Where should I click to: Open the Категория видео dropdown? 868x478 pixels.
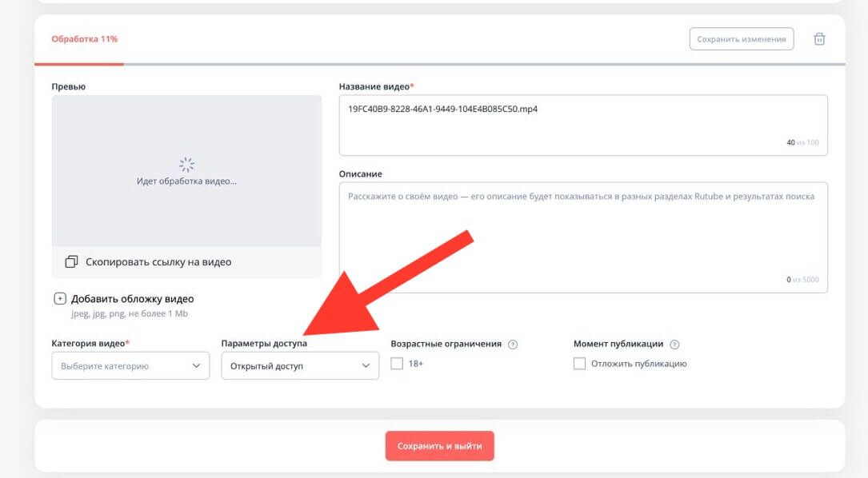[130, 366]
